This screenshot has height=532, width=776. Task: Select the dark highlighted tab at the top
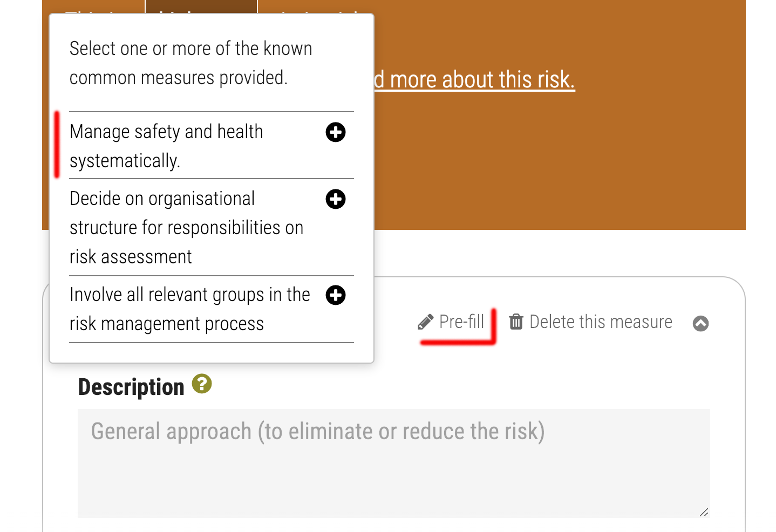coord(201,6)
